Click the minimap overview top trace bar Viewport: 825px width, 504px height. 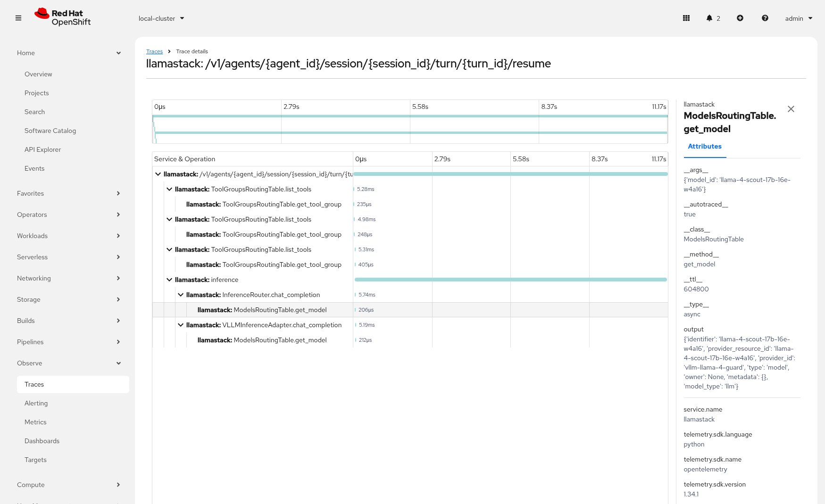(410, 116)
